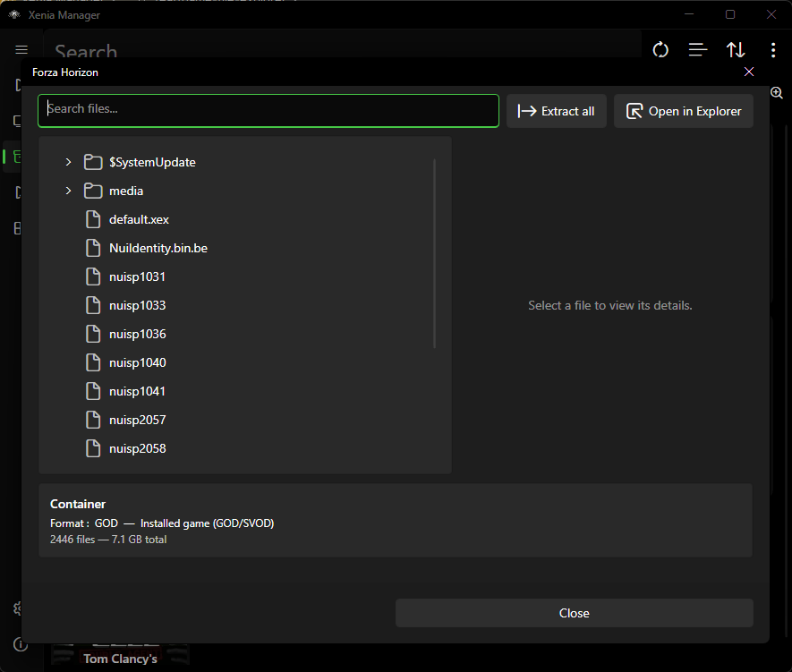Close the Forza Horizon dialog with X

tap(749, 72)
